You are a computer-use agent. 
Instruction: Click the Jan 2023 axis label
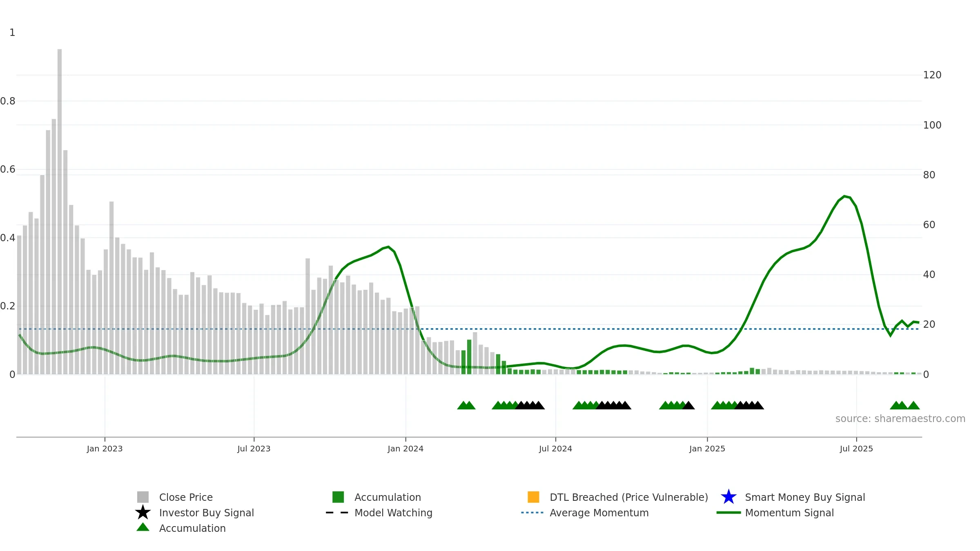point(105,449)
